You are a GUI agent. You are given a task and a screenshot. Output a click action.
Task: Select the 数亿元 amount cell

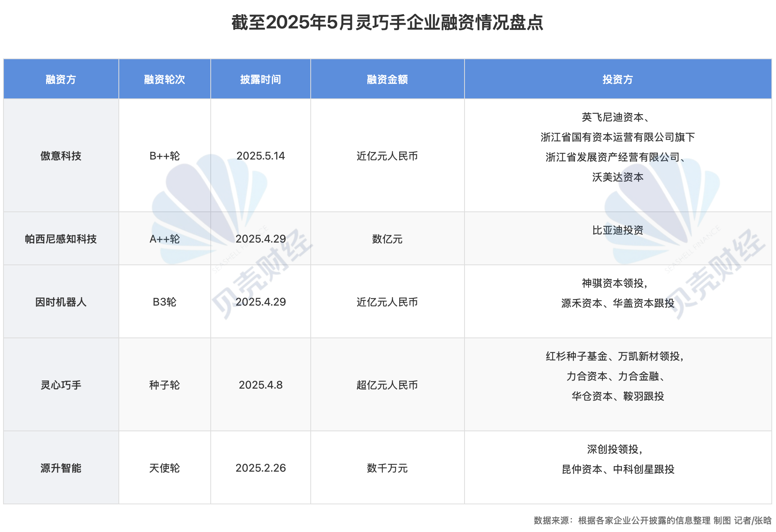387,239
